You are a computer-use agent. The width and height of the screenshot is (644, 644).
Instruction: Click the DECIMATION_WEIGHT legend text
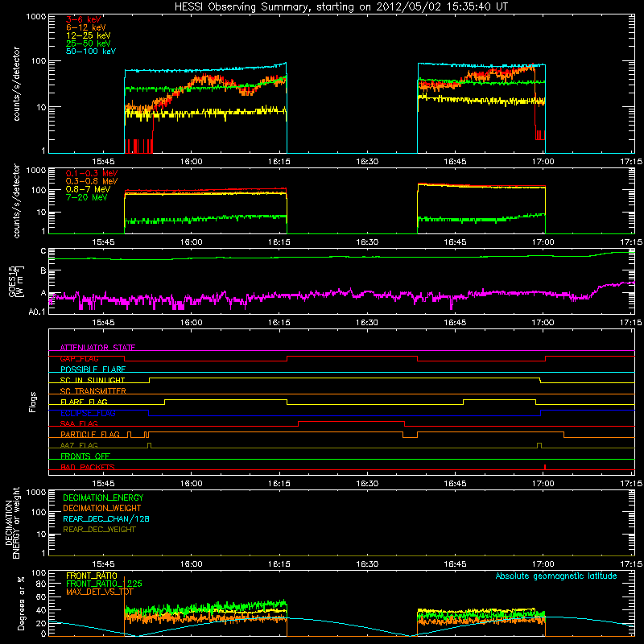(x=102, y=508)
